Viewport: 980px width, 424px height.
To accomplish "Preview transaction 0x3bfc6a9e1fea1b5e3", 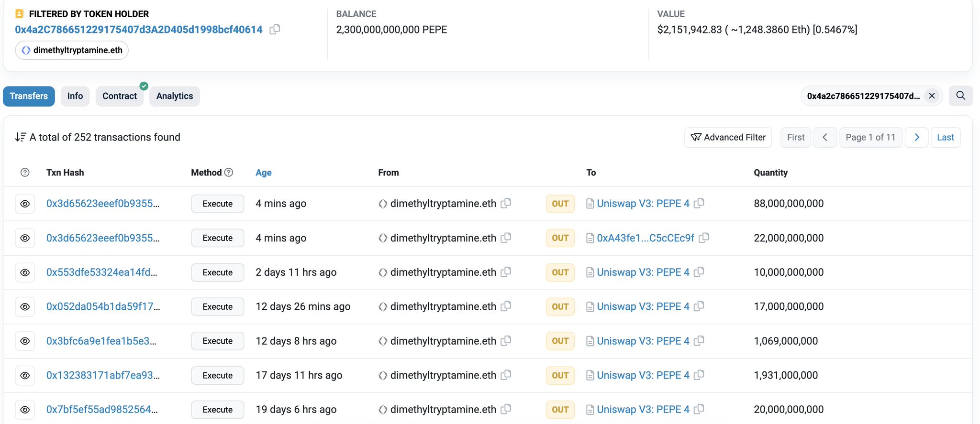I will [x=25, y=341].
